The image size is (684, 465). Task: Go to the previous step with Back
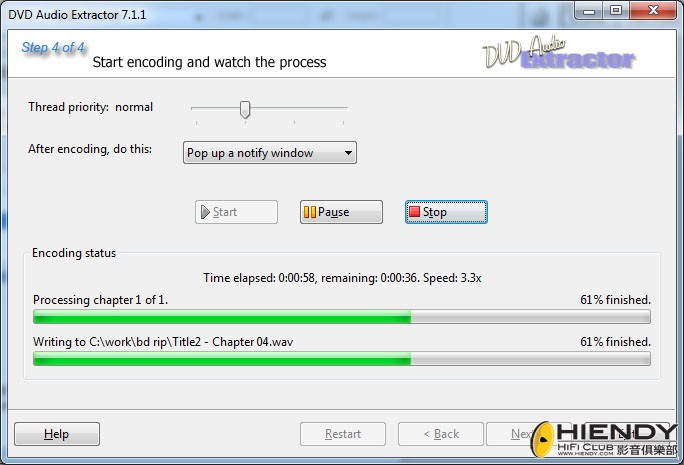pos(441,434)
